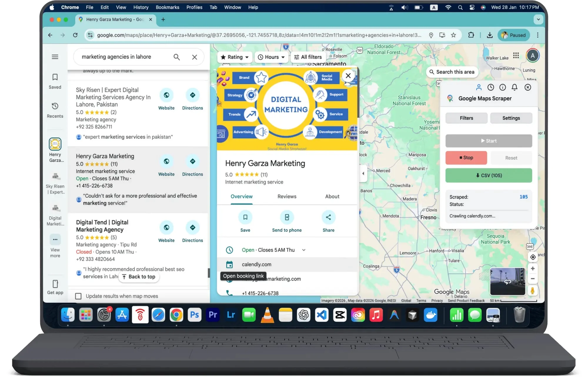Click Back to top button
Screen dimensions: 588x377
click(x=139, y=277)
